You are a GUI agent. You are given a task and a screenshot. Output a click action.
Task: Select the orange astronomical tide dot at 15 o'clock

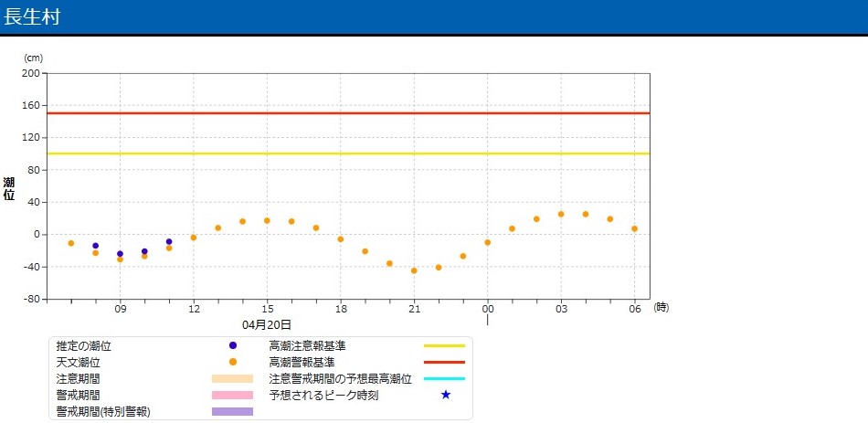(x=267, y=221)
